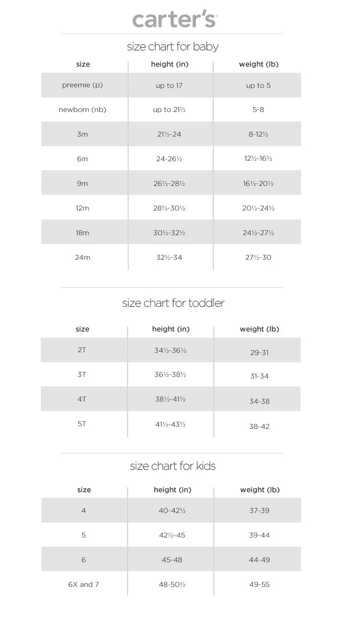Viewport: 347px width, 644px height.
Task: Select the 18m size label
Action: (82, 233)
